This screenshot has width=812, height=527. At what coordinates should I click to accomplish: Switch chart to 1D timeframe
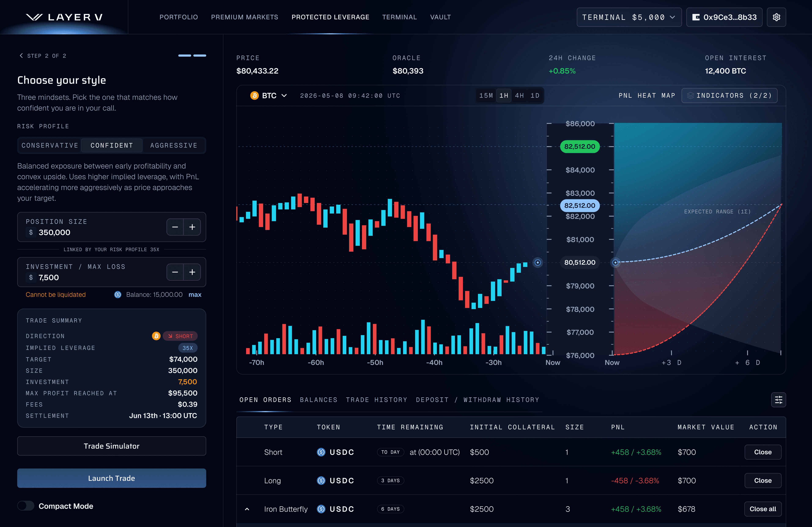pyautogui.click(x=535, y=96)
